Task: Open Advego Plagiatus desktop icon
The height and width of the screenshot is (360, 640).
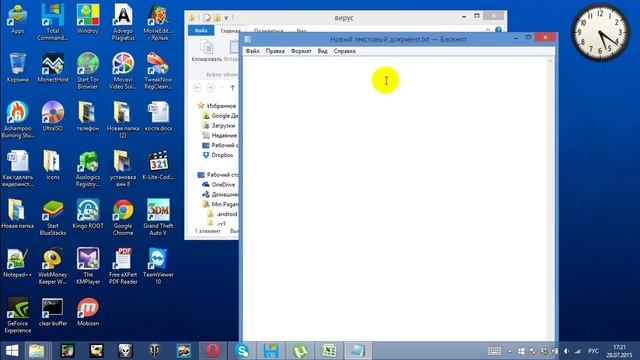Action: tap(123, 22)
